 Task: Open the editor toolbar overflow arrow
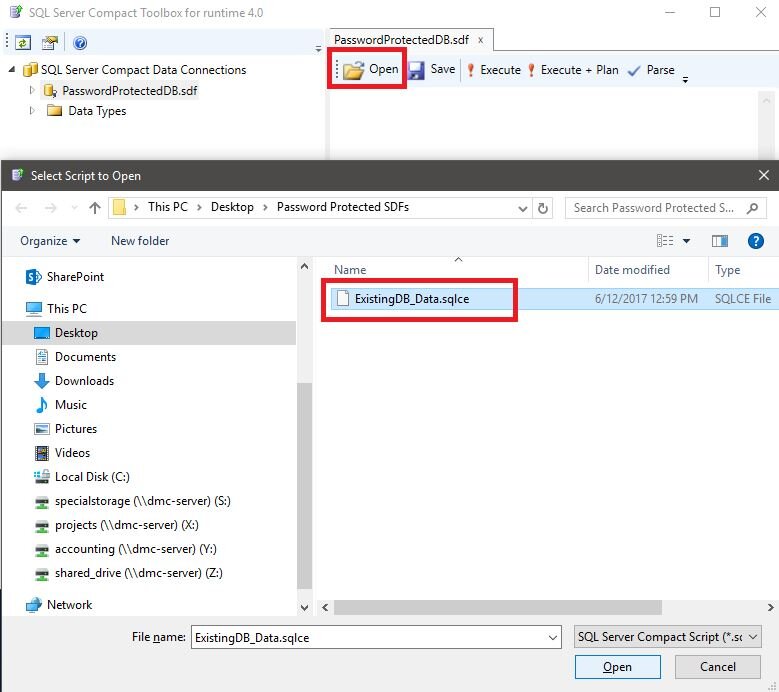click(685, 79)
